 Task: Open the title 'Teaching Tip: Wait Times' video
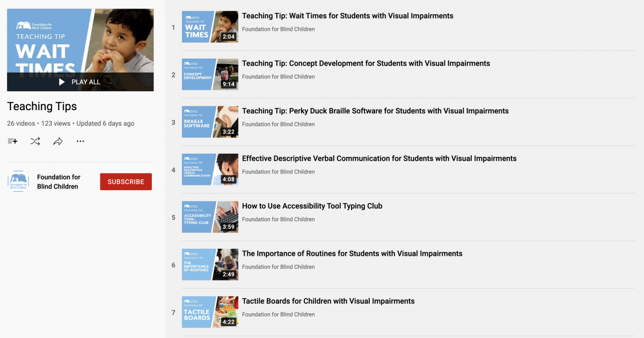(348, 16)
